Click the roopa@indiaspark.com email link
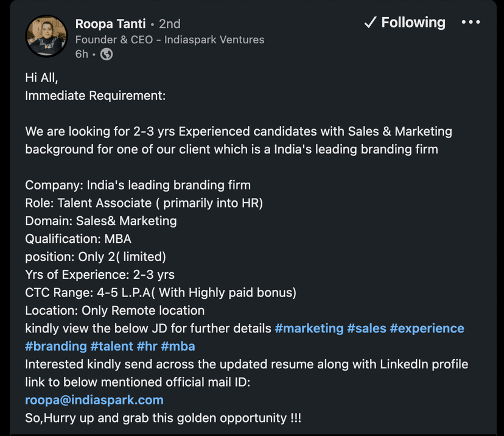The image size is (504, 436). pyautogui.click(x=94, y=400)
